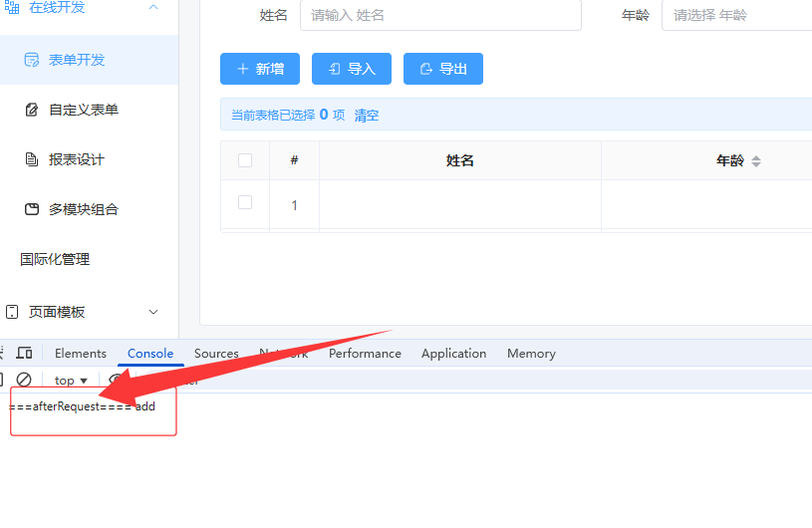This screenshot has height=528, width=812.
Task: Switch to the Performance DevTools tab
Action: click(365, 354)
